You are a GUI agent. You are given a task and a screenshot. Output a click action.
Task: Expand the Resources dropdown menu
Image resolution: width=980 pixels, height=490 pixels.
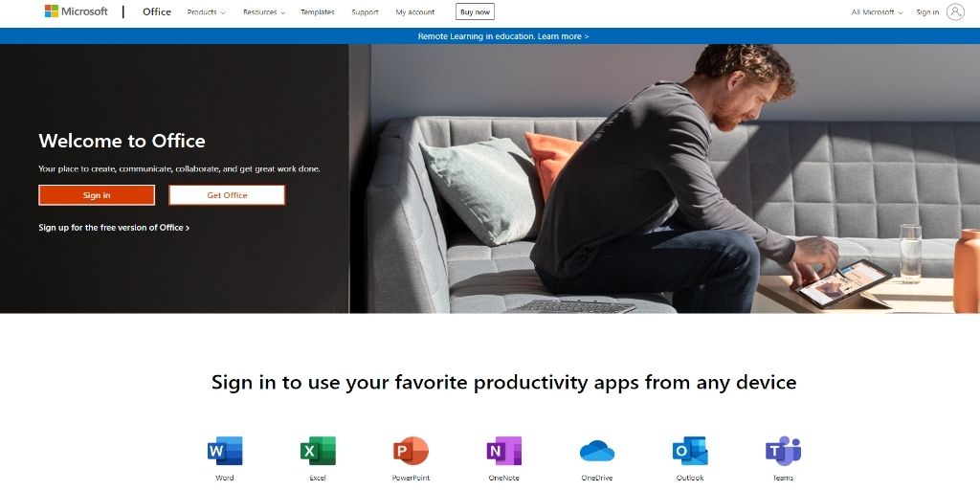click(264, 11)
